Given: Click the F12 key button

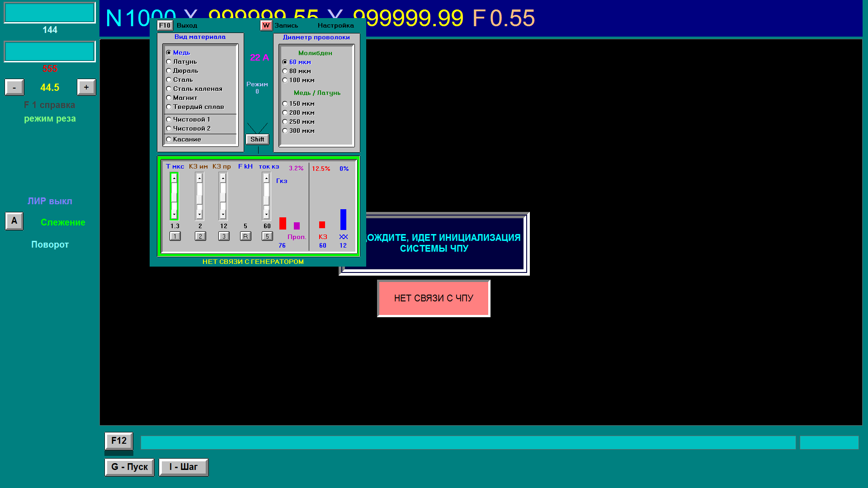Looking at the screenshot, I should click(x=119, y=441).
